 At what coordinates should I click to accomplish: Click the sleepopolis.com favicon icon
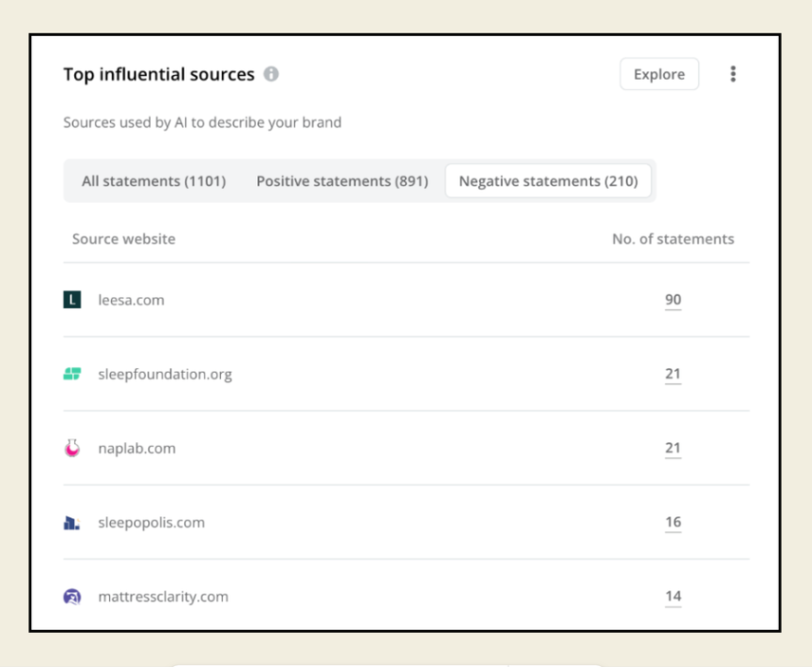tap(72, 523)
